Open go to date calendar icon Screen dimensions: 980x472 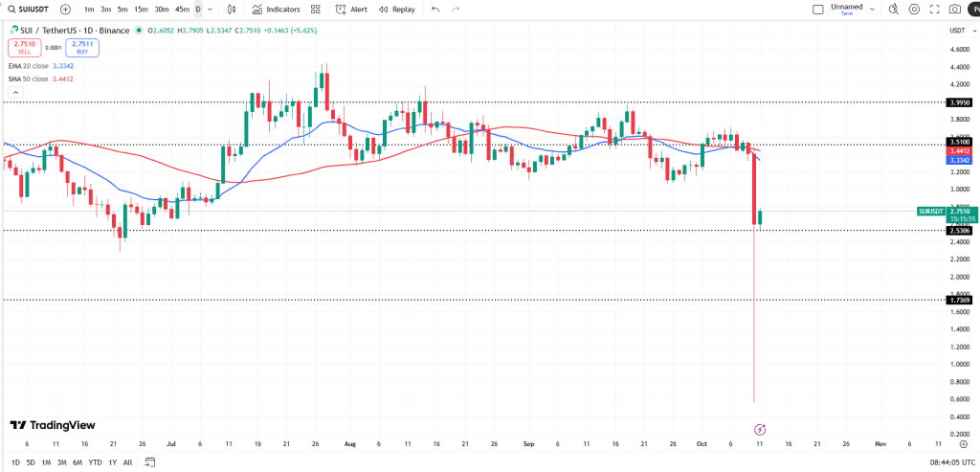click(x=150, y=461)
